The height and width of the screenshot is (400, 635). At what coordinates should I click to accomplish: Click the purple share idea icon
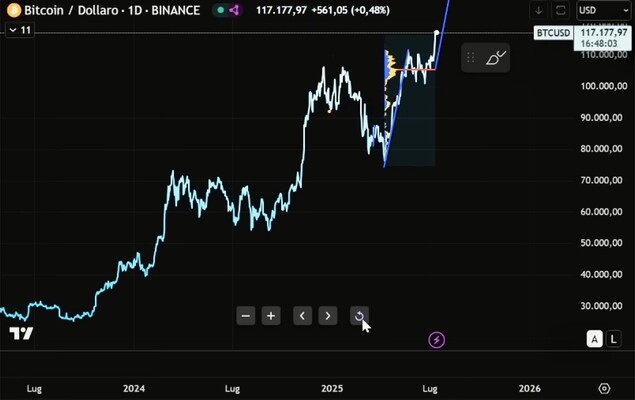(x=234, y=10)
